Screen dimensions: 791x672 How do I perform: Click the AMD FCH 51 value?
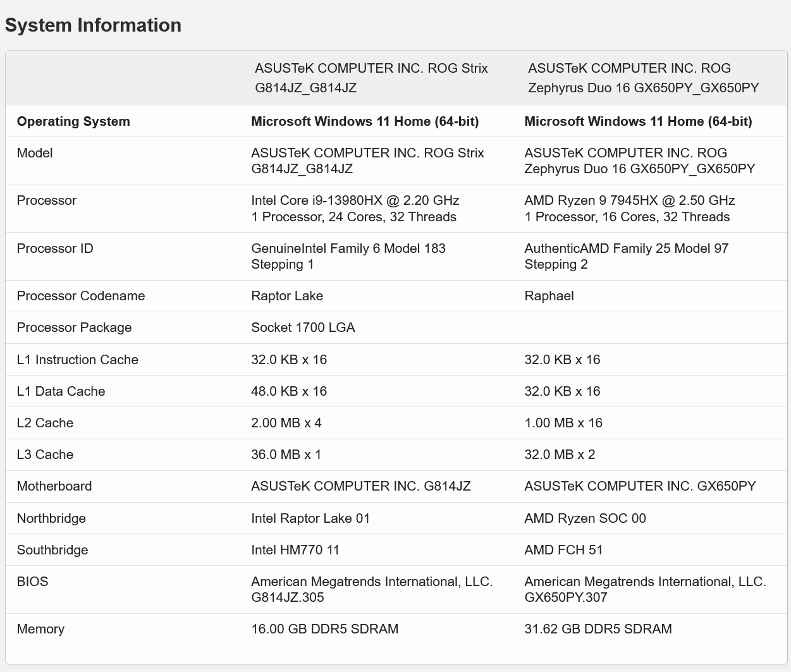click(x=563, y=550)
